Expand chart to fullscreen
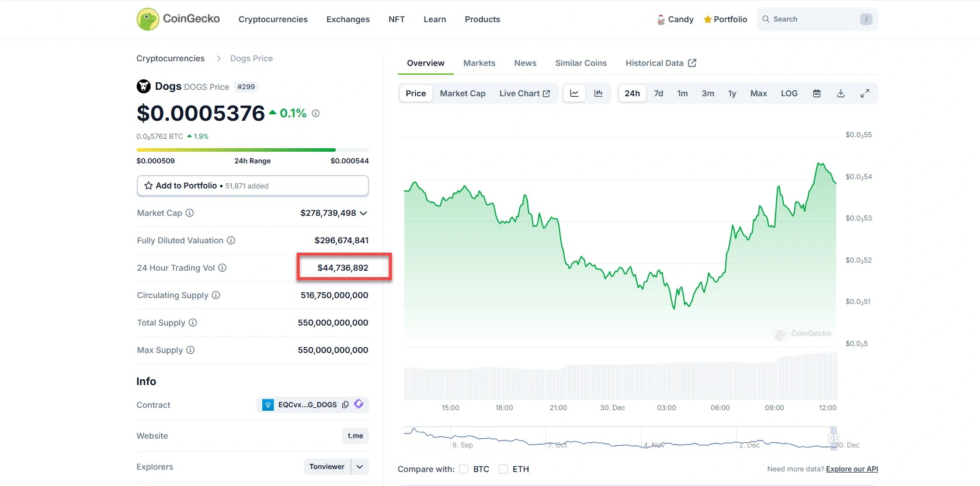This screenshot has height=486, width=980. click(864, 93)
